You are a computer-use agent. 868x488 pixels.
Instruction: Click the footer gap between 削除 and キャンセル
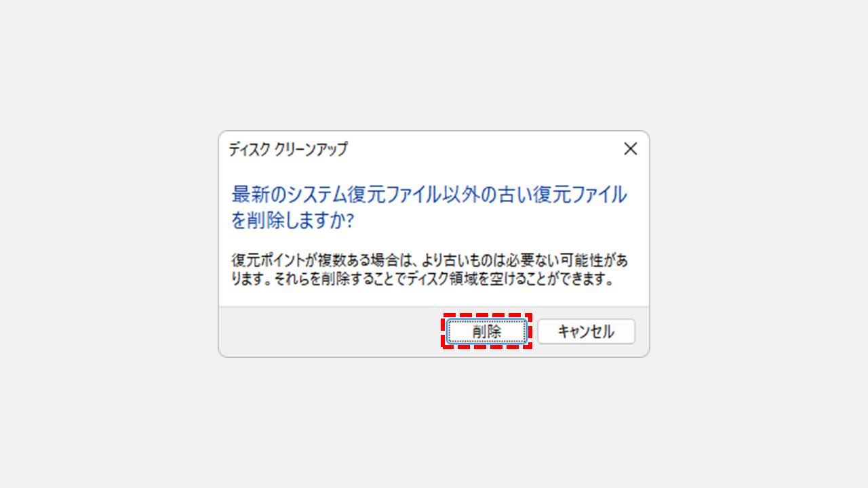pyautogui.click(x=532, y=331)
